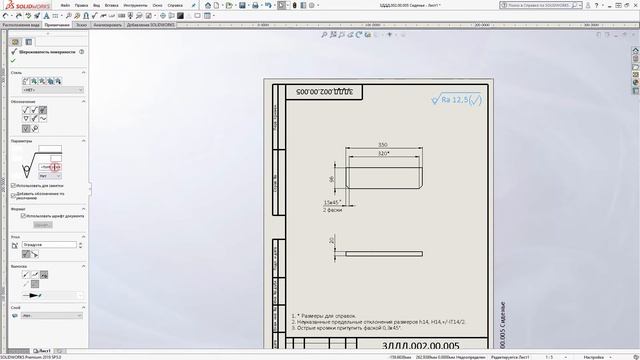Click the Home icon in the top toolbar
The height and width of the screenshot is (360, 640).
(208, 5)
